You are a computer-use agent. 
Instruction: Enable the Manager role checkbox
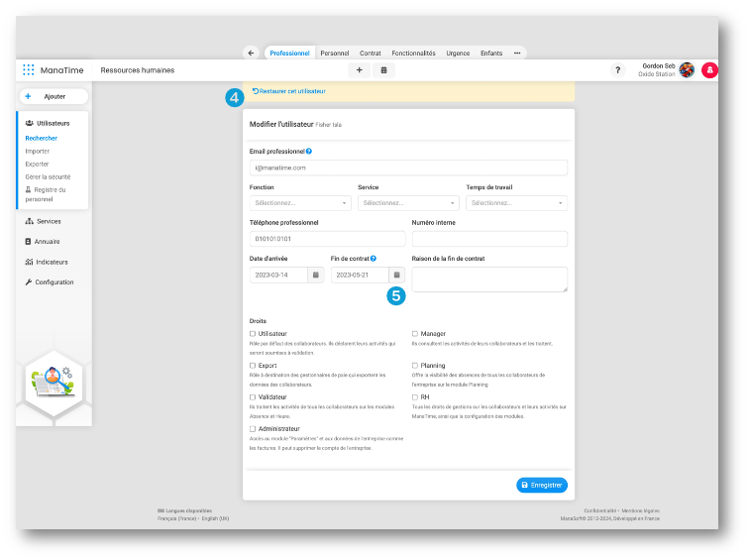point(415,334)
